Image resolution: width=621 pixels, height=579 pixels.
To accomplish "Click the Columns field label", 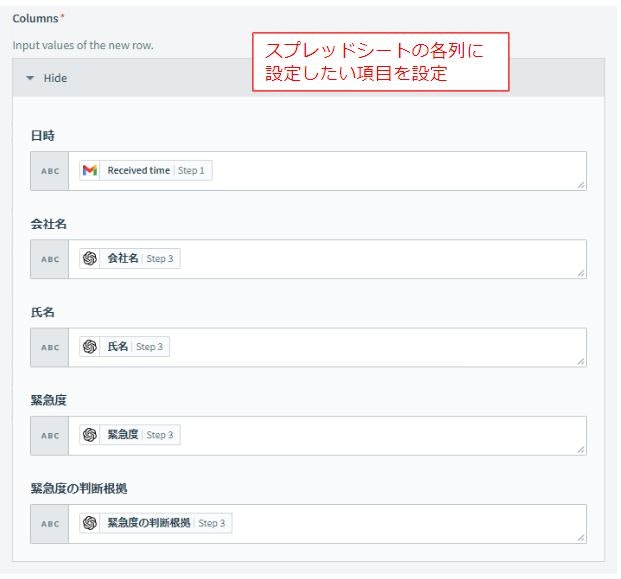I will (x=36, y=19).
